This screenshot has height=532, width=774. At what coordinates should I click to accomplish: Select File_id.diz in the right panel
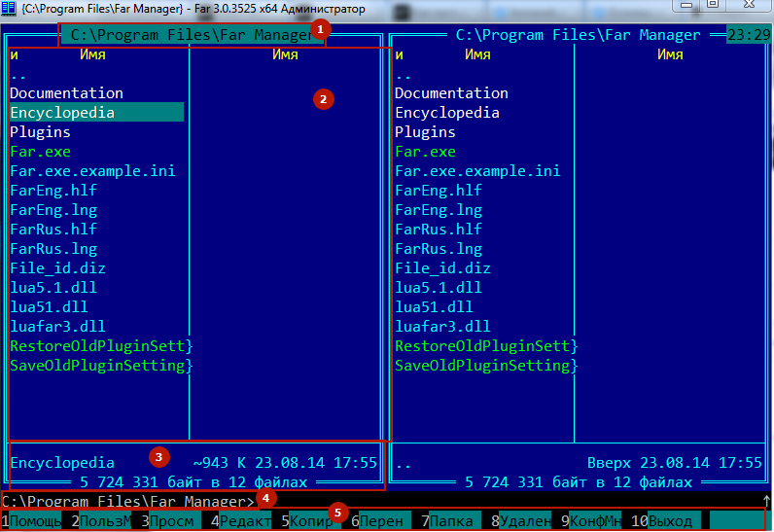tap(442, 268)
